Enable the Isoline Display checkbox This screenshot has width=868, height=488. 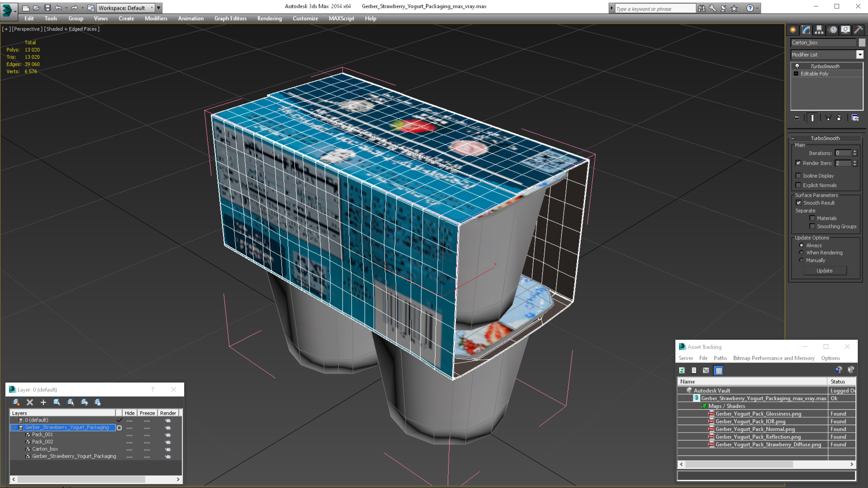(798, 175)
